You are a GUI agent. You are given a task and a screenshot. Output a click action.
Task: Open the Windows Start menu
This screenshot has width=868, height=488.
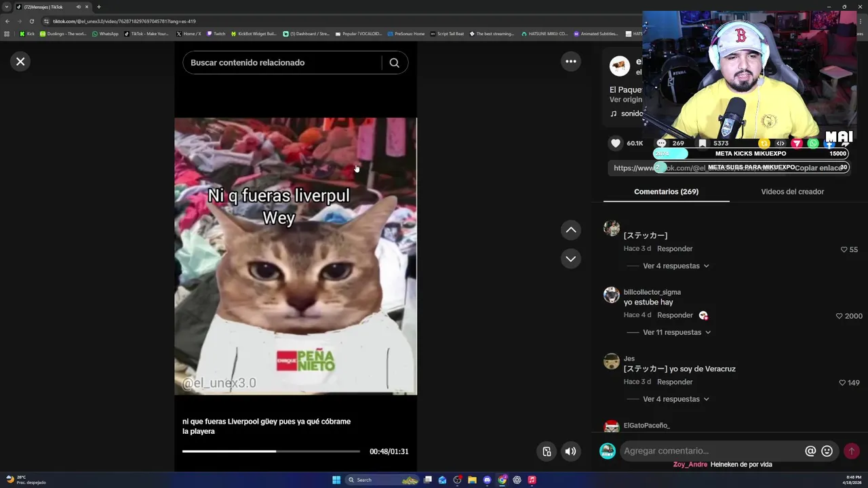(336, 480)
